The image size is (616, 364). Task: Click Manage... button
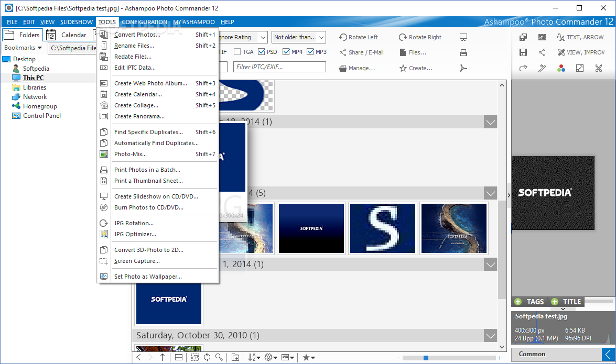click(x=356, y=68)
